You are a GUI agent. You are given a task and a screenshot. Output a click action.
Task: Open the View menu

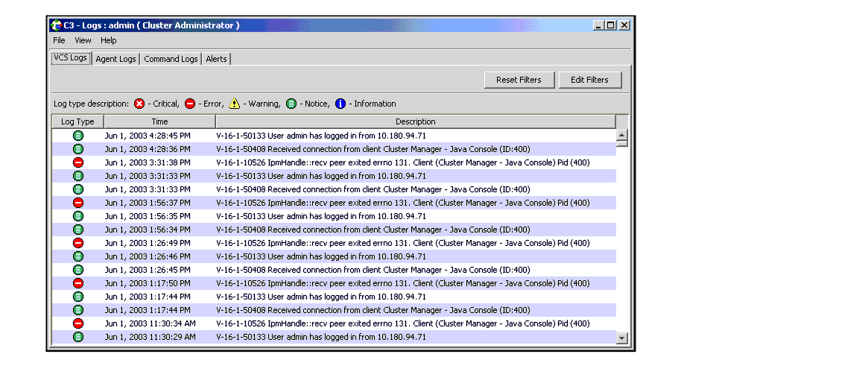click(x=83, y=40)
